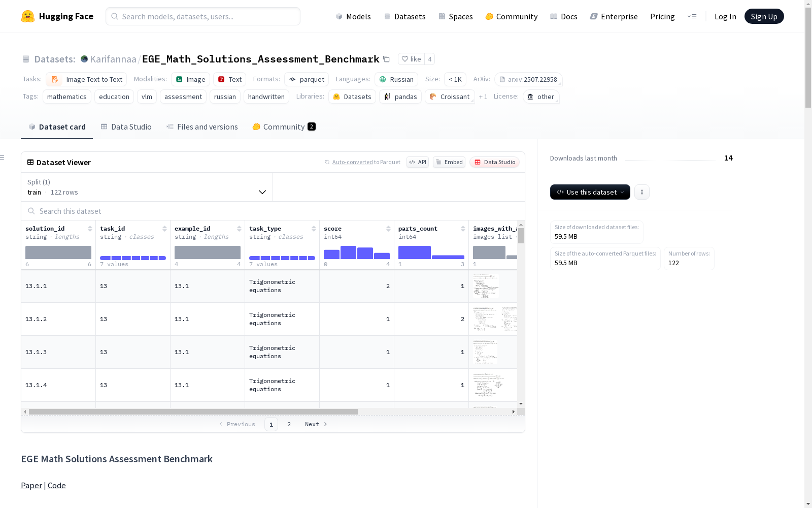Open the other license tag
The width and height of the screenshot is (812, 508).
coord(541,97)
